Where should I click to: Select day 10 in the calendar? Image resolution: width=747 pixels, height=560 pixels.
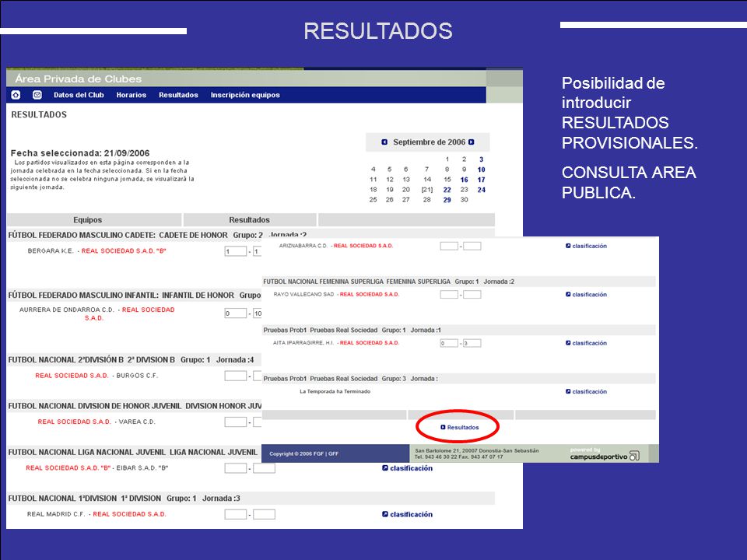(x=481, y=170)
